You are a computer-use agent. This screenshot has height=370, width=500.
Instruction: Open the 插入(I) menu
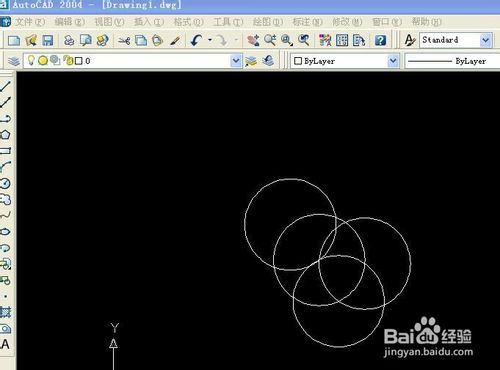(x=149, y=22)
